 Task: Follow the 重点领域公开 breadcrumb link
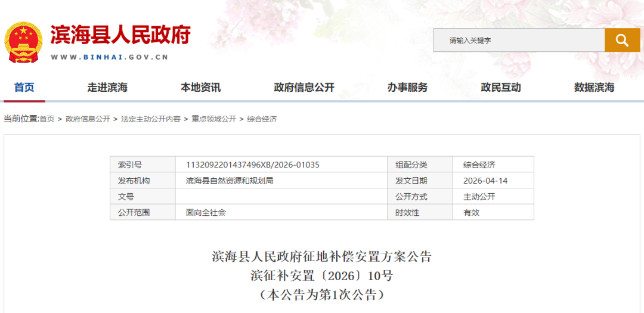(x=213, y=119)
